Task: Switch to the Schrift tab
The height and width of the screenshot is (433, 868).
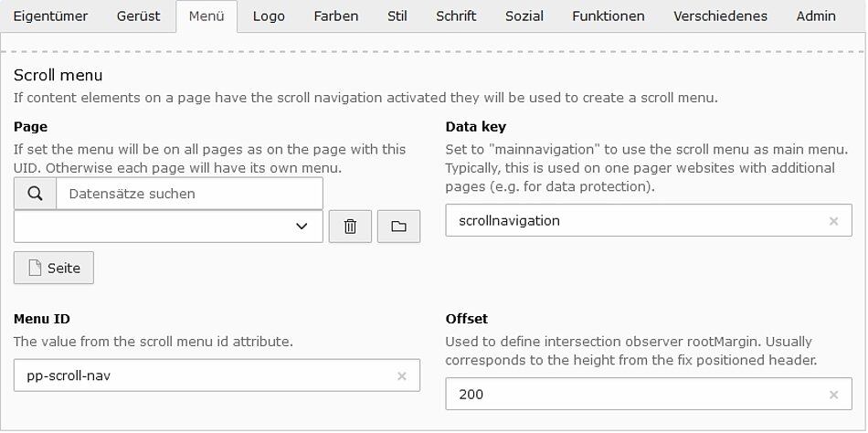Action: tap(456, 16)
